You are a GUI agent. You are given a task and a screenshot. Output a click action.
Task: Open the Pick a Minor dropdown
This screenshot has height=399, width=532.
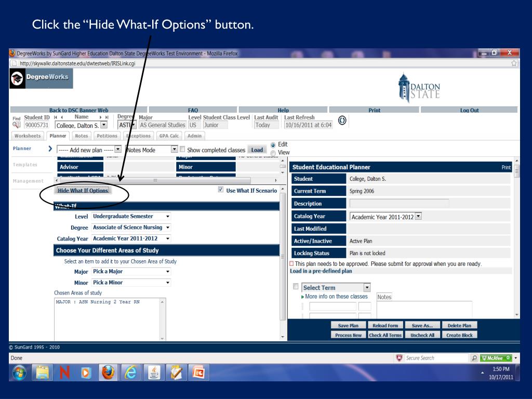pos(131,282)
